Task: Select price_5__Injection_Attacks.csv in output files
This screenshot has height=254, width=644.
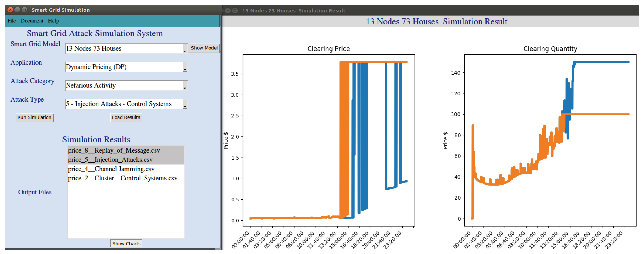Action: click(x=126, y=160)
